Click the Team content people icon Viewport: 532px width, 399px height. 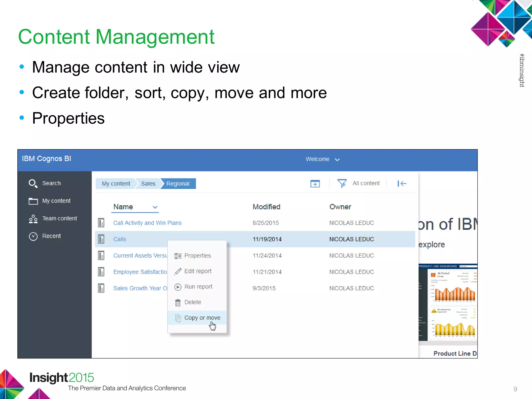point(33,219)
